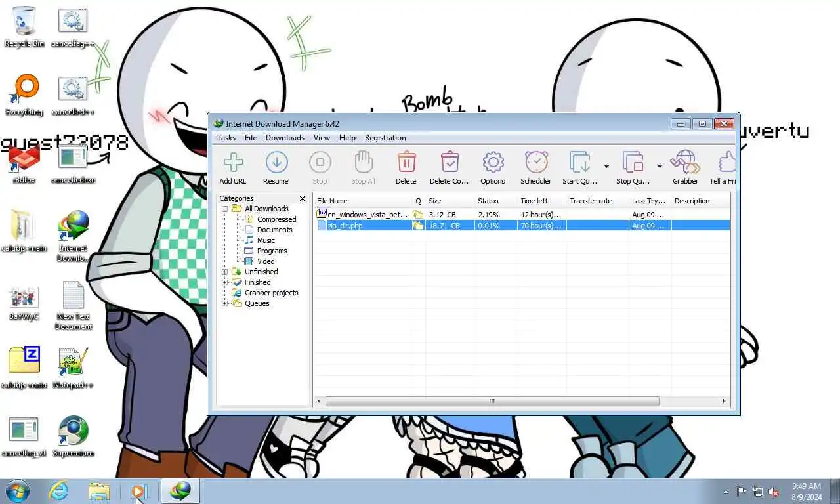Click the Delete Completed icon
The image size is (840, 504).
[x=450, y=162]
